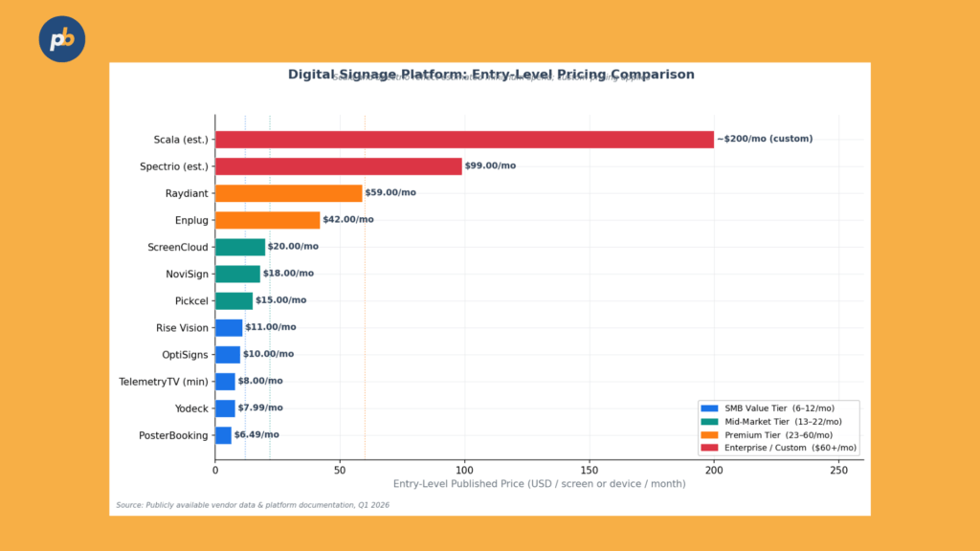This screenshot has height=551, width=980.
Task: Click the x-axis tick label 50
Action: point(340,471)
